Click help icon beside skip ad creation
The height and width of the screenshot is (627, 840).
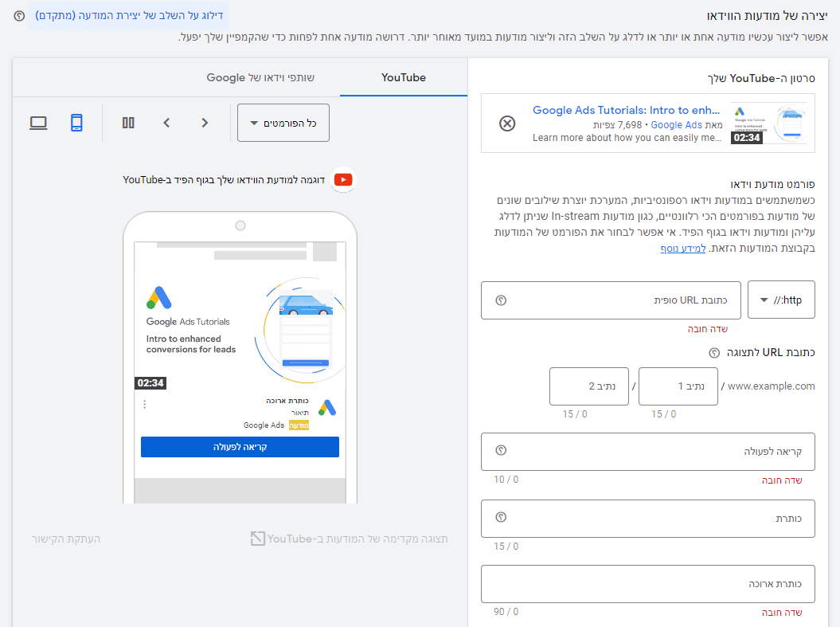pos(19,16)
